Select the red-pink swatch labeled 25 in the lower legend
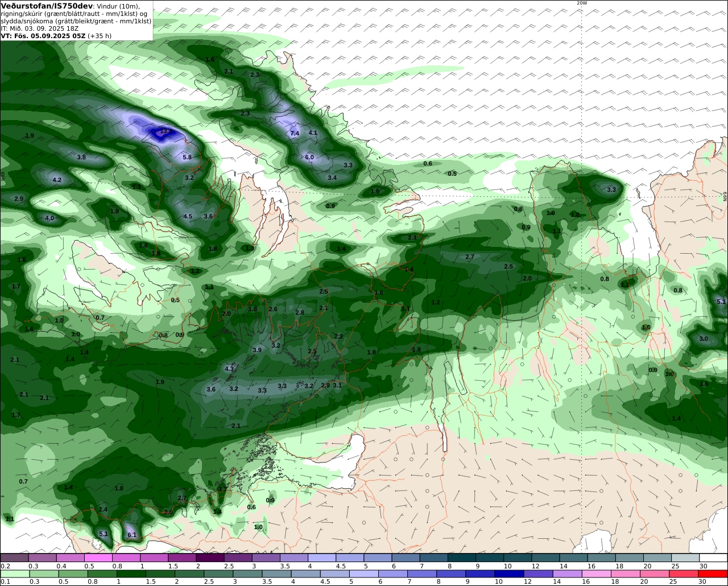 pos(684,573)
